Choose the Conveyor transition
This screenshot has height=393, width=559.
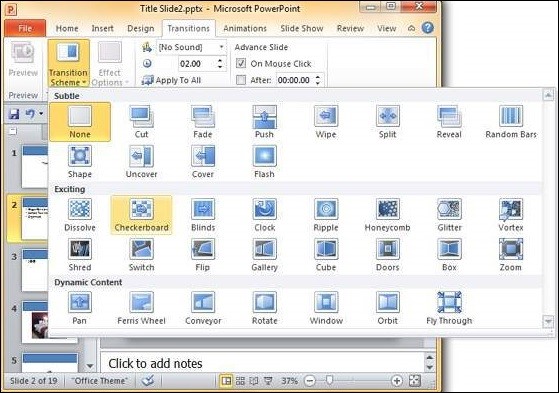coord(203,308)
